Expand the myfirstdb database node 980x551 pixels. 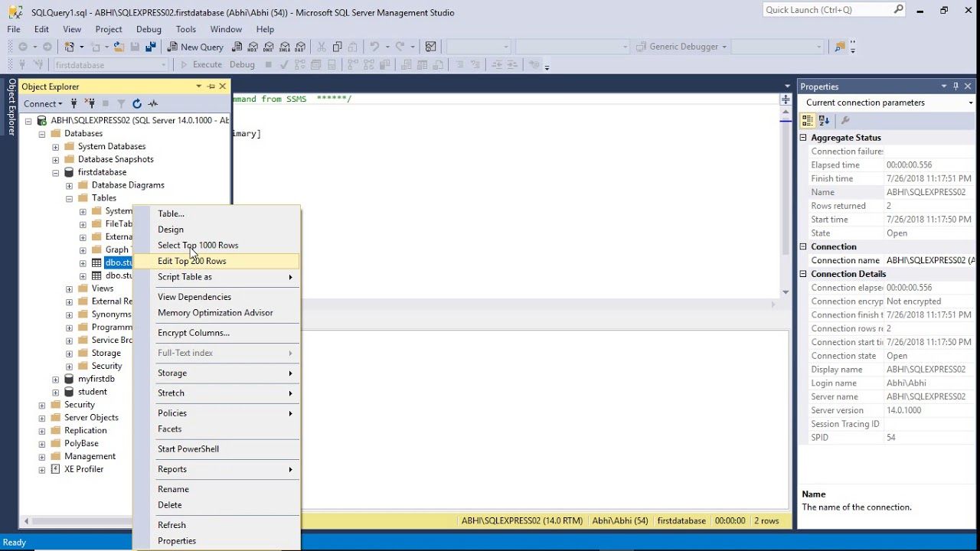56,380
